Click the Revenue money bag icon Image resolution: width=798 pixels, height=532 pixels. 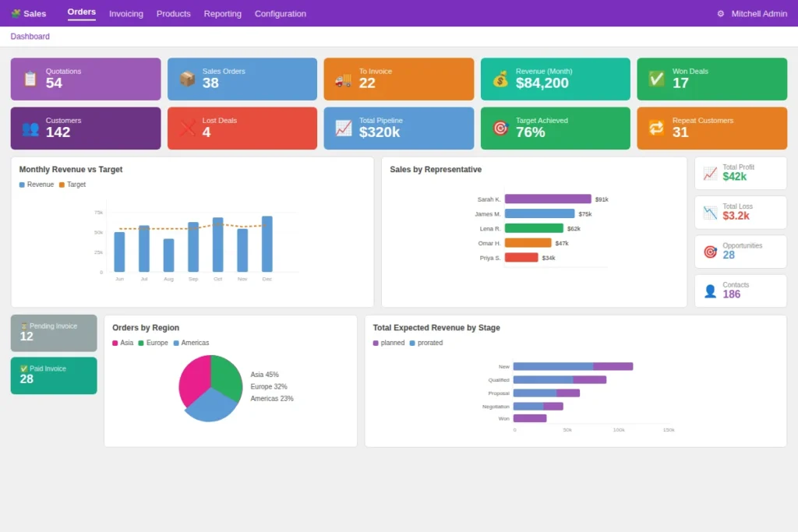[x=500, y=79]
